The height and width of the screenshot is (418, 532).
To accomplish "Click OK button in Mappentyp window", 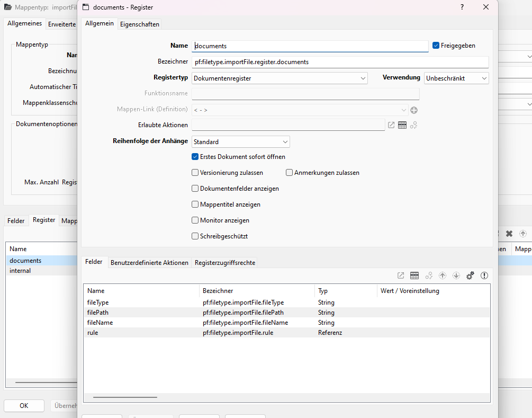I will tap(24, 406).
